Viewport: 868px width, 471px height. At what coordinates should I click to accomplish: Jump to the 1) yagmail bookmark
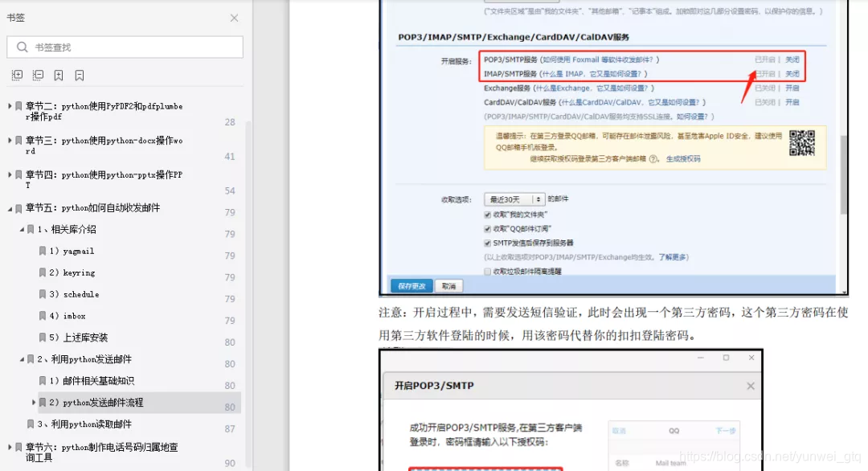point(72,251)
